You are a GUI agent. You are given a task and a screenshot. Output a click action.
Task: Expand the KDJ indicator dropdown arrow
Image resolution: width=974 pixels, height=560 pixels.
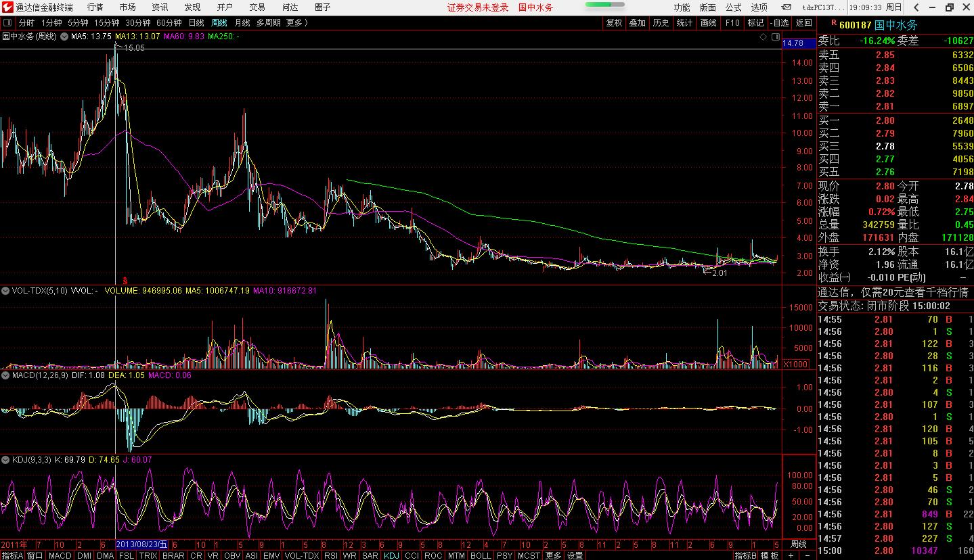pyautogui.click(x=5, y=460)
